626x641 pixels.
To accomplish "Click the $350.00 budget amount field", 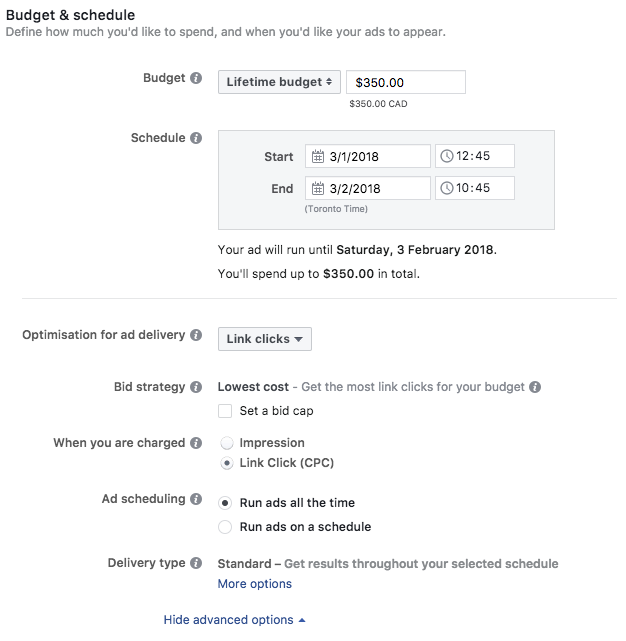I will [405, 82].
